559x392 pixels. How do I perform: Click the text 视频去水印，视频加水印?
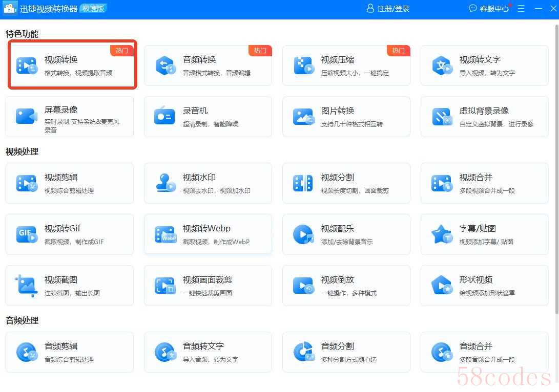[x=216, y=191]
